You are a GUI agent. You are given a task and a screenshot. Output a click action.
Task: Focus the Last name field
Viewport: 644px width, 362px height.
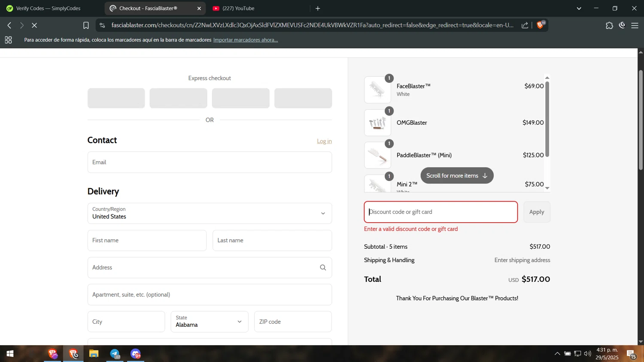click(x=272, y=240)
